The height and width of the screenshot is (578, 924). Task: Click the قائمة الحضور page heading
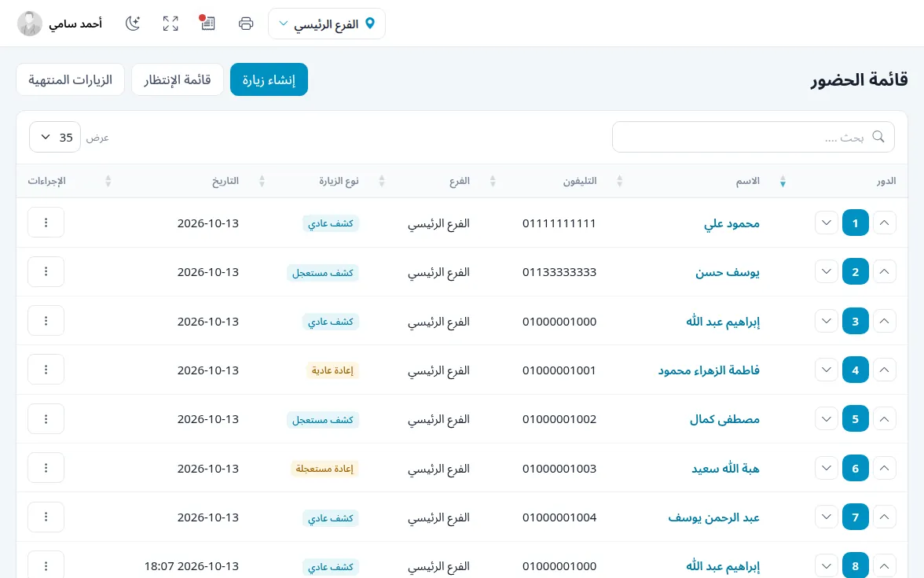pos(860,80)
